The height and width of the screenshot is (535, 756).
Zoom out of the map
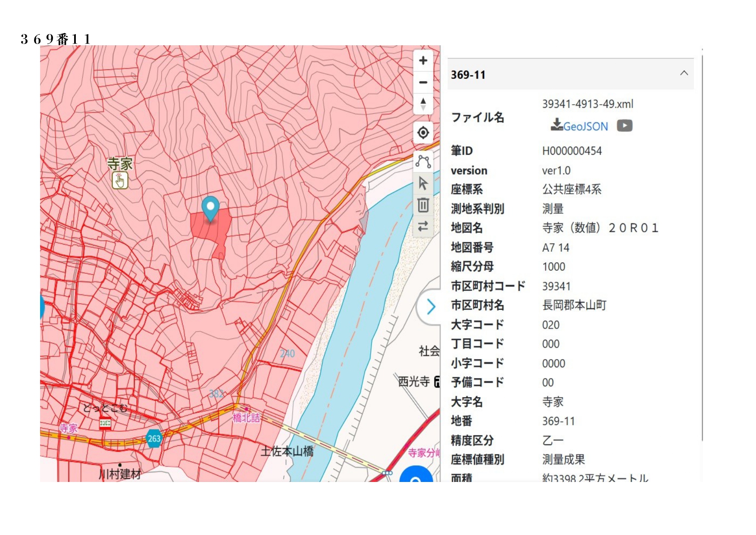coord(423,82)
